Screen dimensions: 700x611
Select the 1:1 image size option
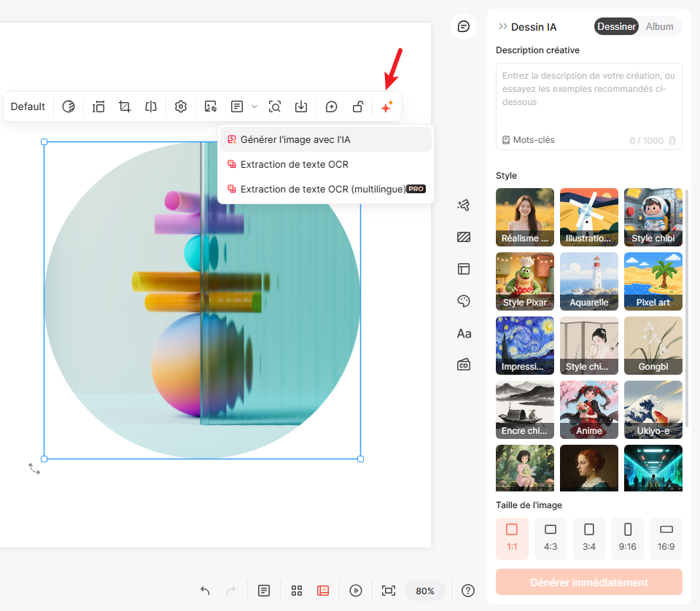(x=512, y=538)
